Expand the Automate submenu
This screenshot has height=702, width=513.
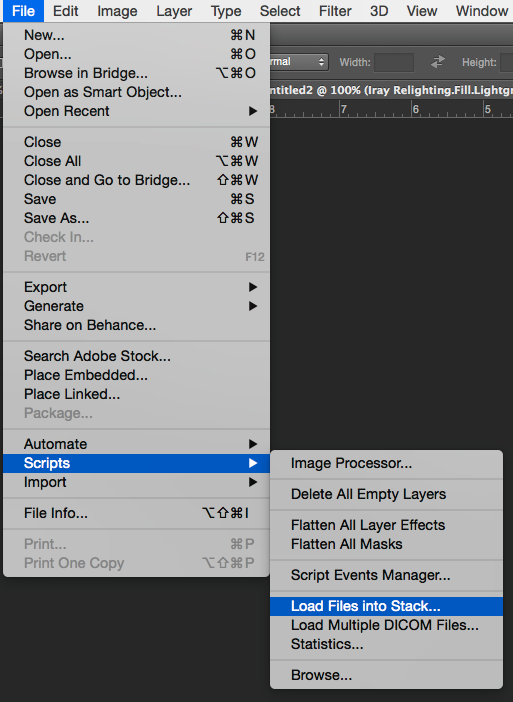pos(136,444)
